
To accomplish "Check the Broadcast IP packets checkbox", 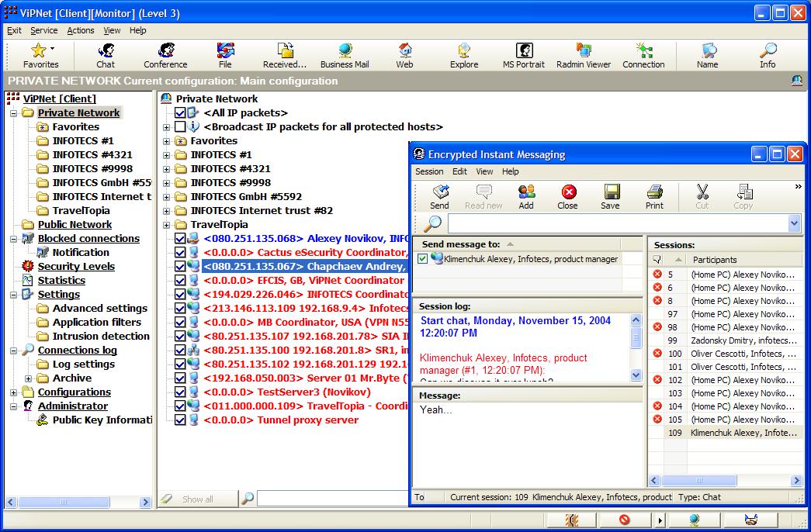I will [x=180, y=126].
